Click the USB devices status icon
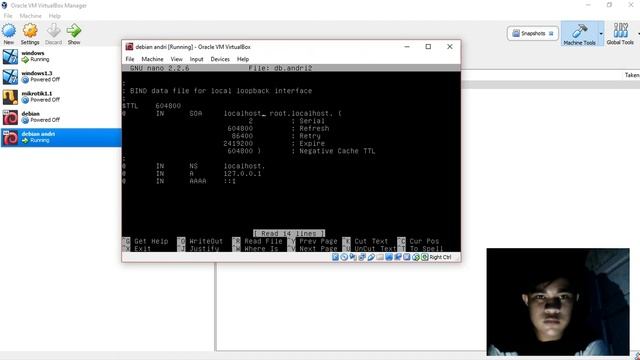The height and width of the screenshot is (360, 640). pyautogui.click(x=371, y=257)
